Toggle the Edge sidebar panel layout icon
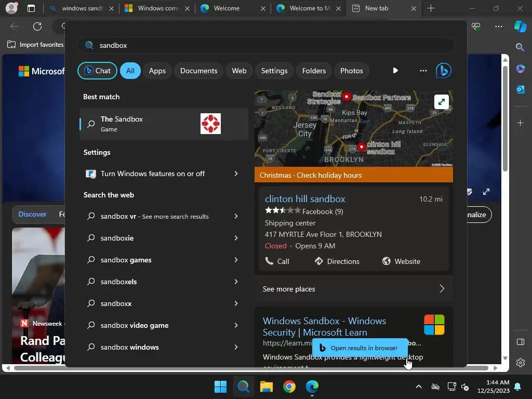The height and width of the screenshot is (399, 532). coord(521,342)
